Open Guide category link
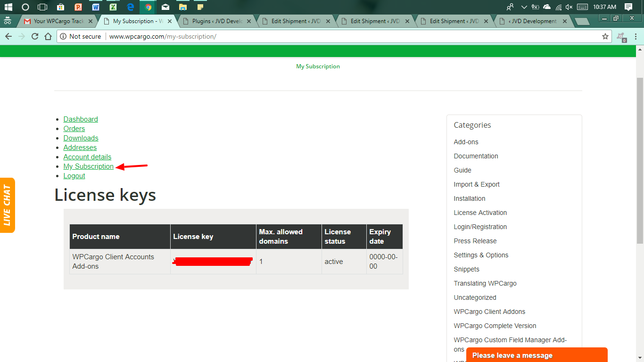 (x=462, y=170)
